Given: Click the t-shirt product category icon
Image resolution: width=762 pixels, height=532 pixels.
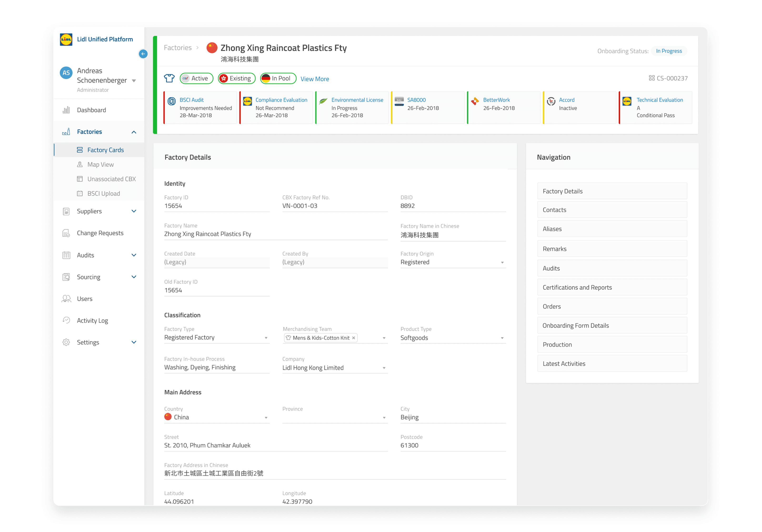Looking at the screenshot, I should click(169, 78).
